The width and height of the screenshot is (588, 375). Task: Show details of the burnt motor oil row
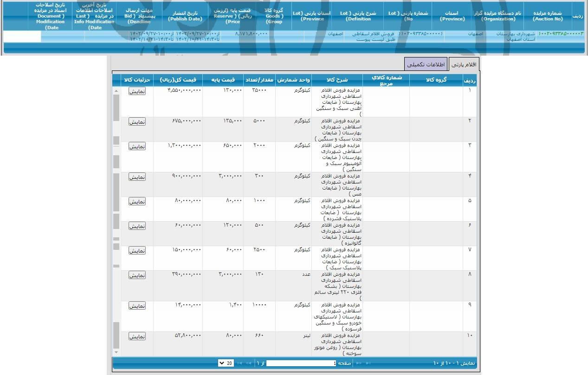pos(137,336)
